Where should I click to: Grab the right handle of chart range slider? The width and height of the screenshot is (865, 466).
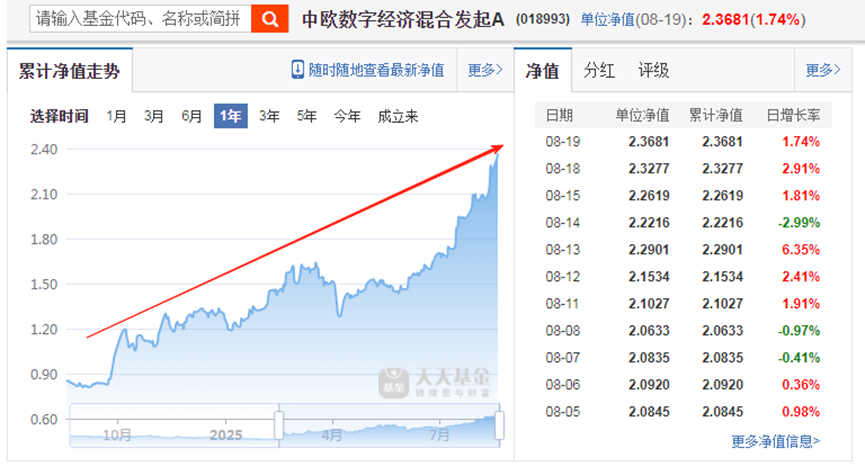point(499,425)
